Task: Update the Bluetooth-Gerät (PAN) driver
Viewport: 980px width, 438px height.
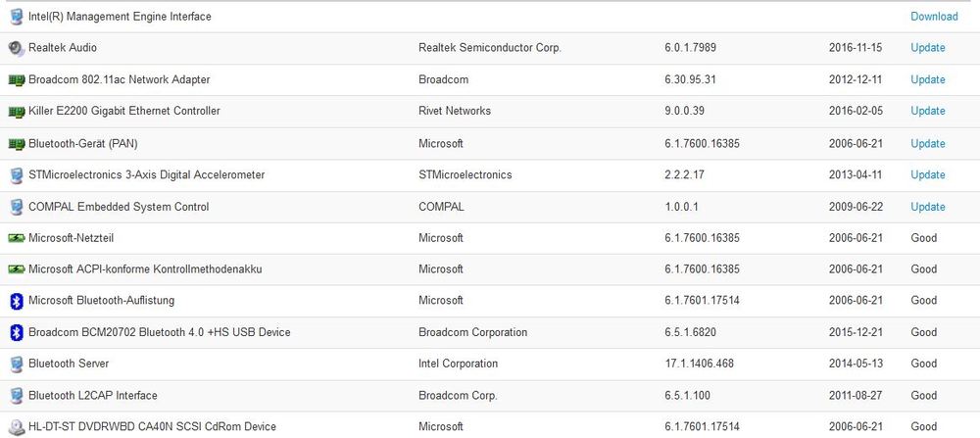Action: 927,143
